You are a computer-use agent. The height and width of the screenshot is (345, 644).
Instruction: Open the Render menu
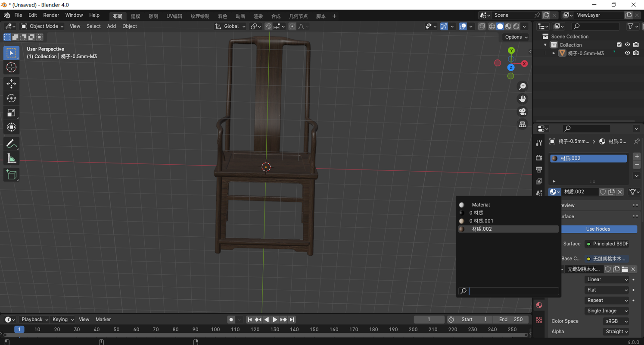coord(51,15)
